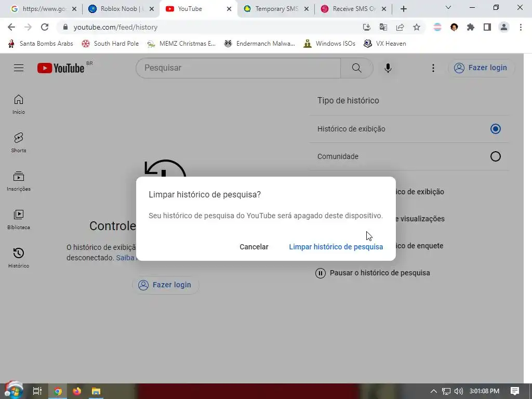Open File Explorer from taskbar
532x399 pixels.
point(96,391)
